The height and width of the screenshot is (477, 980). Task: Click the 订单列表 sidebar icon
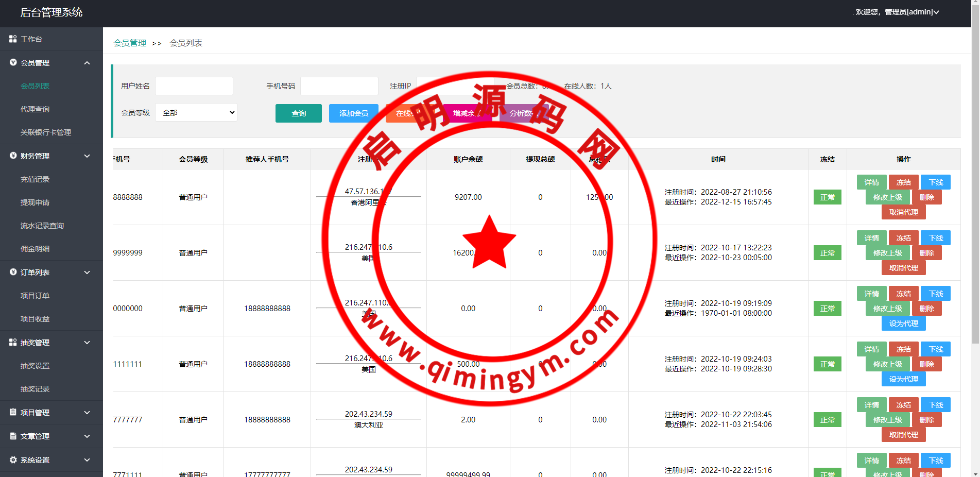13,272
